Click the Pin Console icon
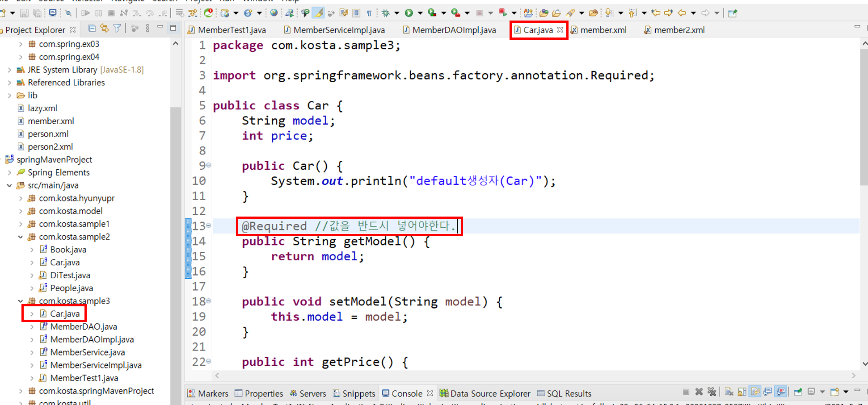 798,392
